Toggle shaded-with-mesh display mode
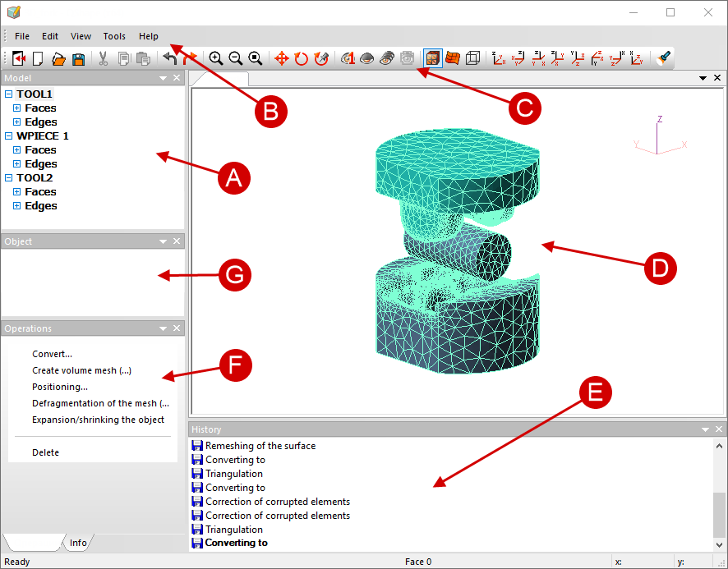728x569 pixels. pyautogui.click(x=432, y=58)
